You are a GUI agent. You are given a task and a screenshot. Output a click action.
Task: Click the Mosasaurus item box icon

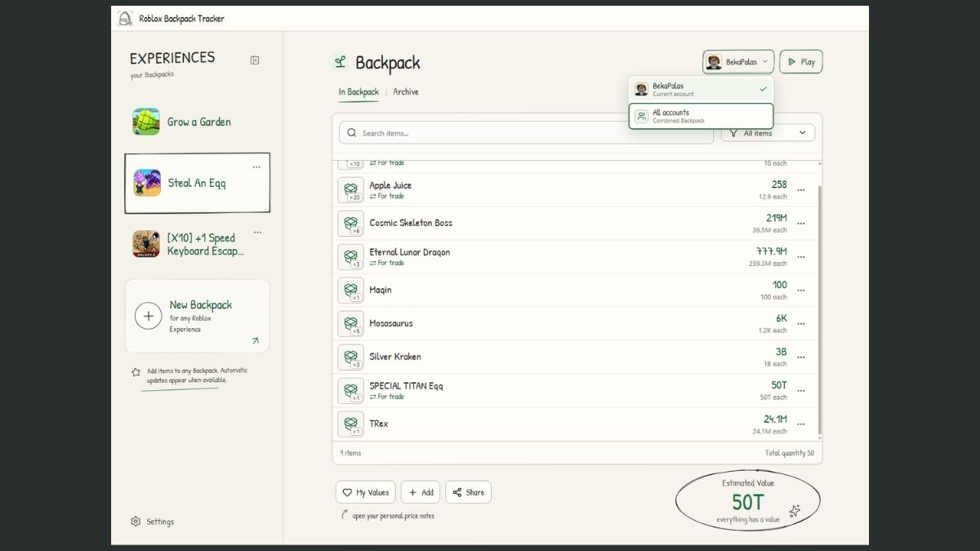click(x=351, y=324)
